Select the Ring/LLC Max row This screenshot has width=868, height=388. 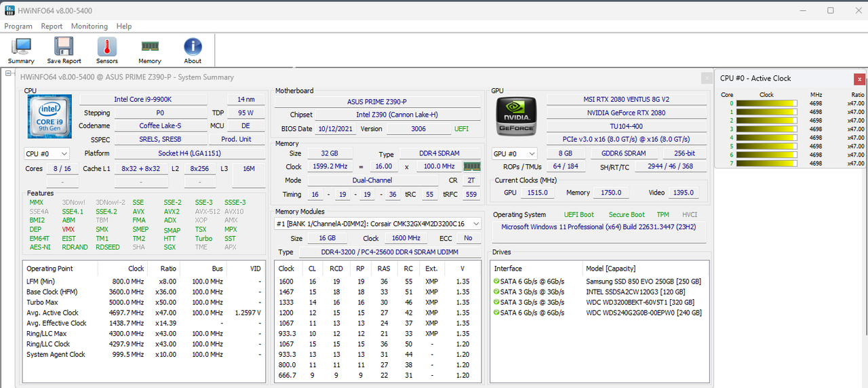pos(144,334)
